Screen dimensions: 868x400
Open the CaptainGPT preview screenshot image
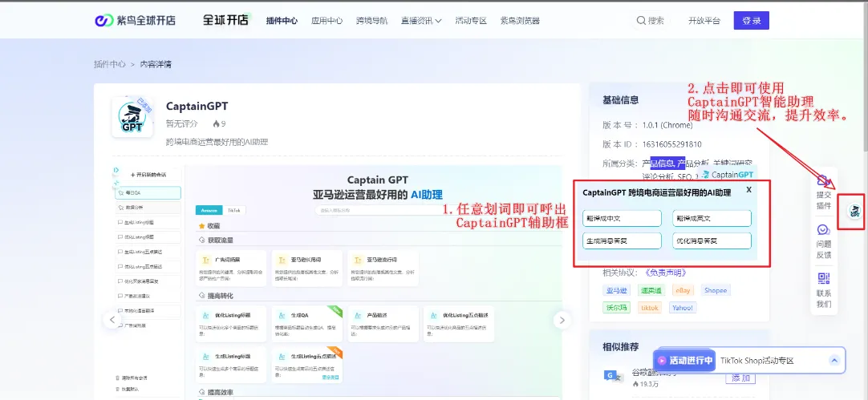337,281
